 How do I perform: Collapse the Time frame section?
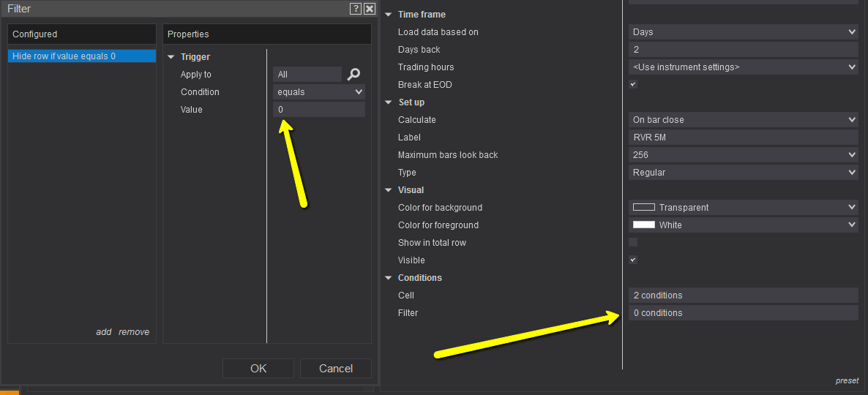[x=389, y=15]
